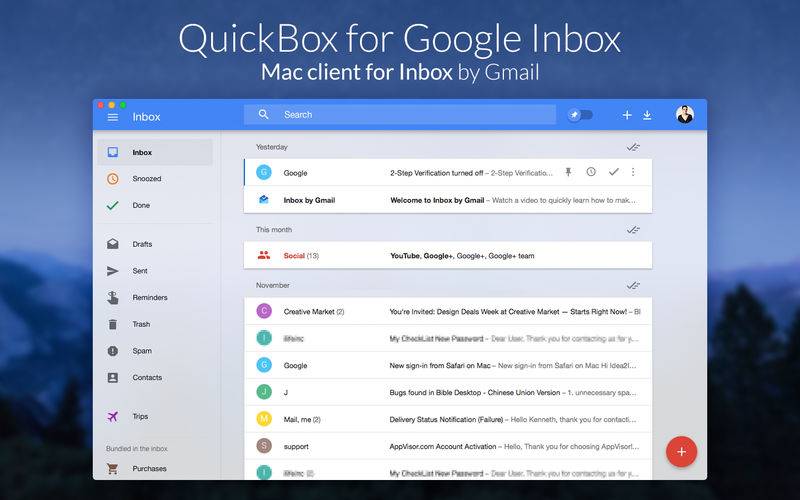The height and width of the screenshot is (500, 800).
Task: Open the hamburger main menu
Action: coord(113,117)
